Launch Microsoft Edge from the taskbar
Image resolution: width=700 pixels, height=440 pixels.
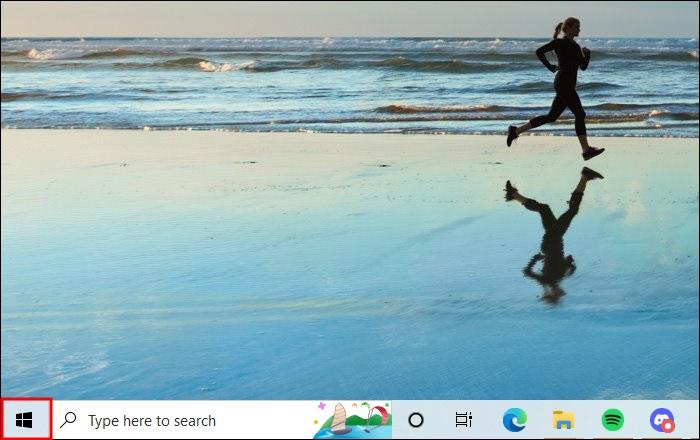click(x=514, y=420)
